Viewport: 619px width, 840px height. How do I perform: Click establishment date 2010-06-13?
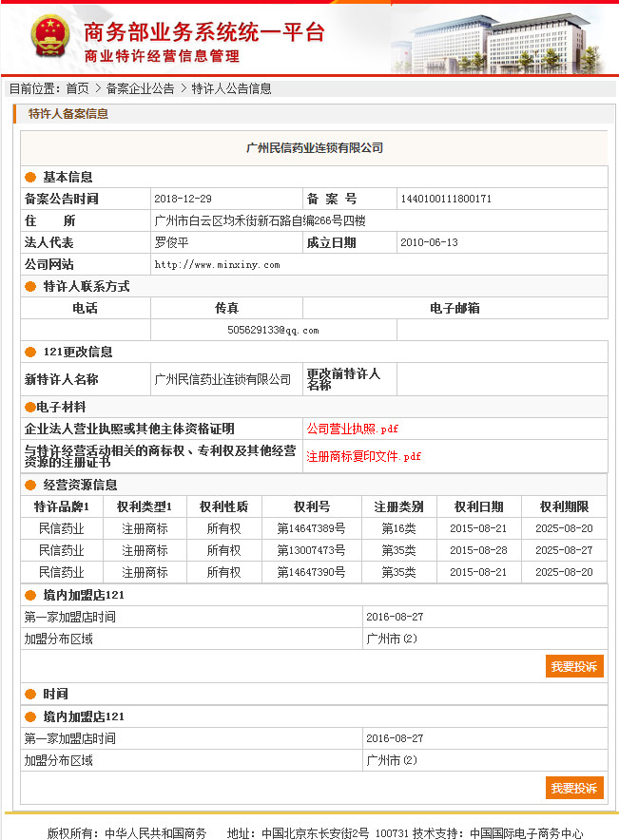click(x=429, y=242)
